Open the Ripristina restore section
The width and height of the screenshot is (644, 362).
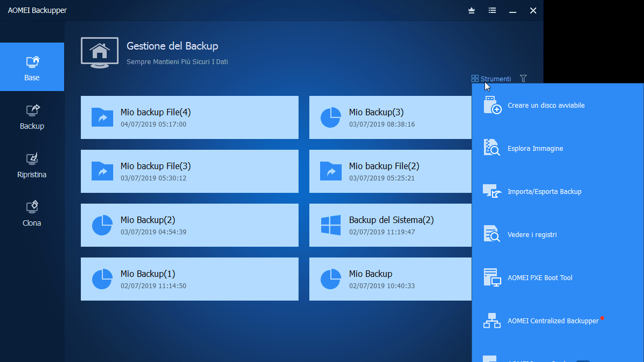click(32, 165)
